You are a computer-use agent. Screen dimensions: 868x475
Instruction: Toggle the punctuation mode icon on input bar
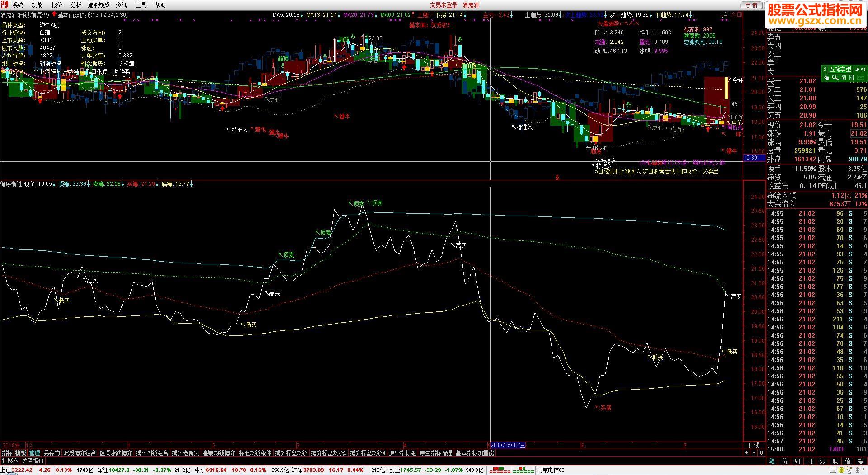click(863, 69)
